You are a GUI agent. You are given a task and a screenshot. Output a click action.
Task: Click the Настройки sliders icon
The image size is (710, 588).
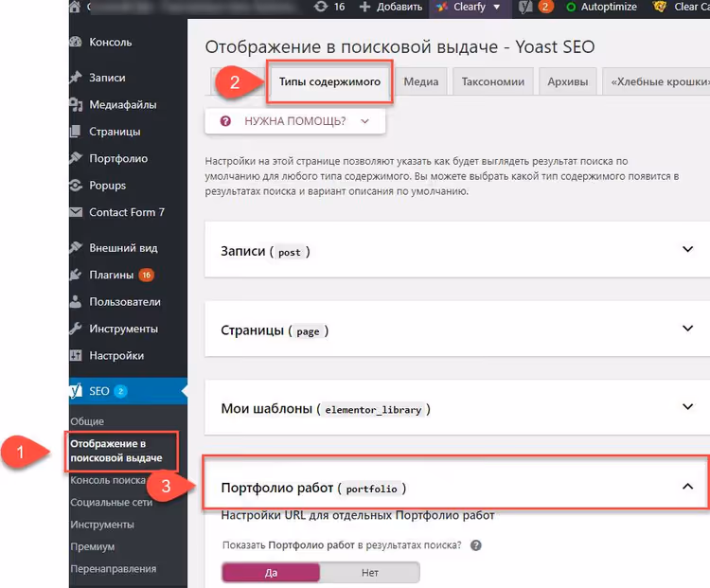76,355
